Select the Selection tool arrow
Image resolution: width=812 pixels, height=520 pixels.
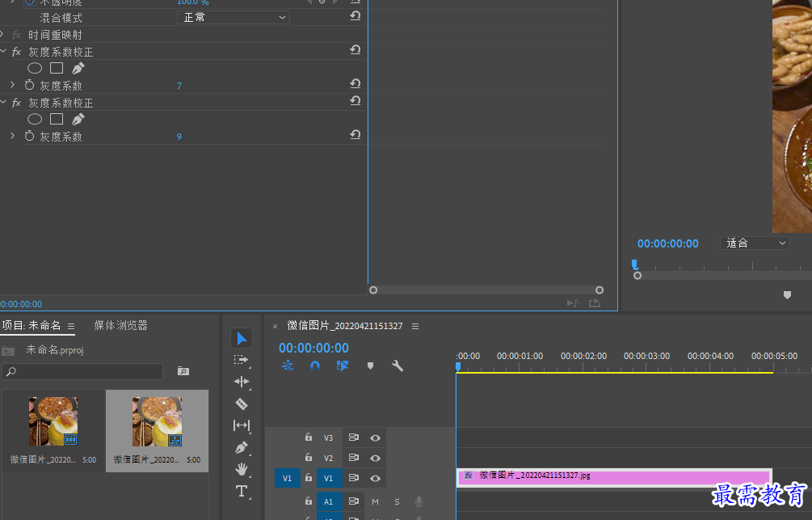click(x=242, y=339)
